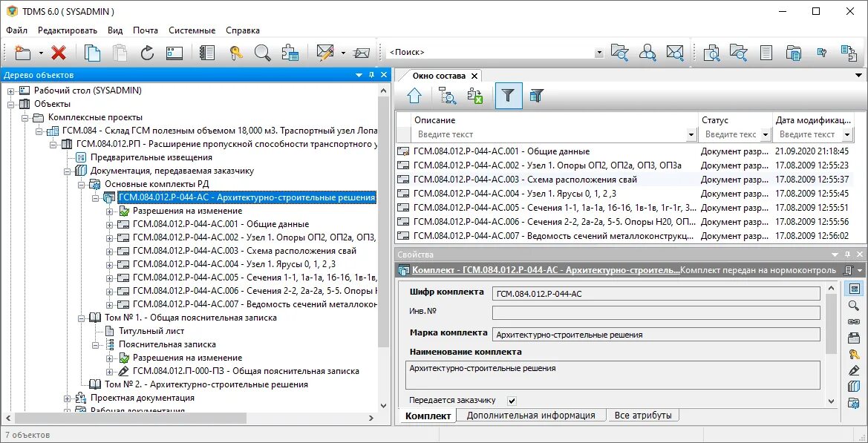Open the Почта menu
The width and height of the screenshot is (868, 443).
(x=145, y=30)
